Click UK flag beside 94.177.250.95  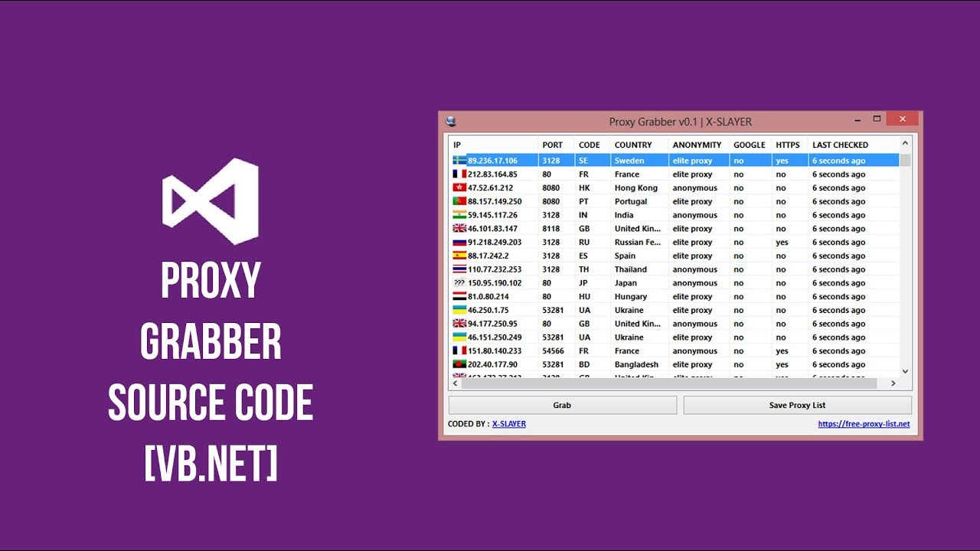coord(459,324)
